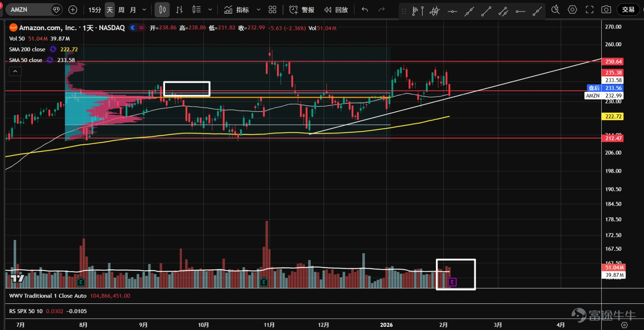Click the 212.47 red price label

[x=613, y=138]
